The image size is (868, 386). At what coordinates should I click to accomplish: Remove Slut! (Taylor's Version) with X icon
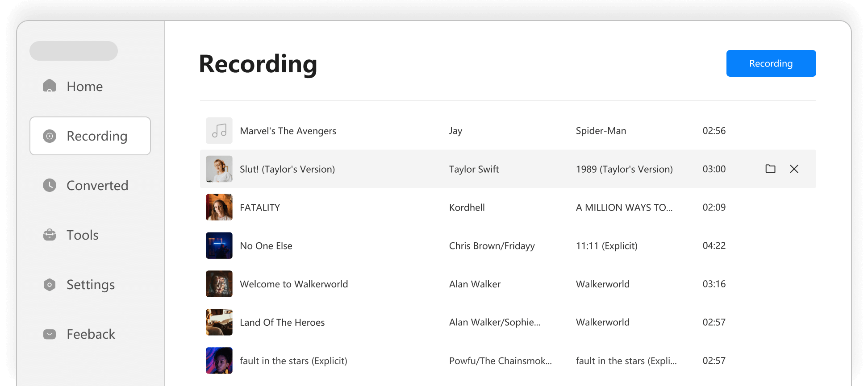(794, 169)
